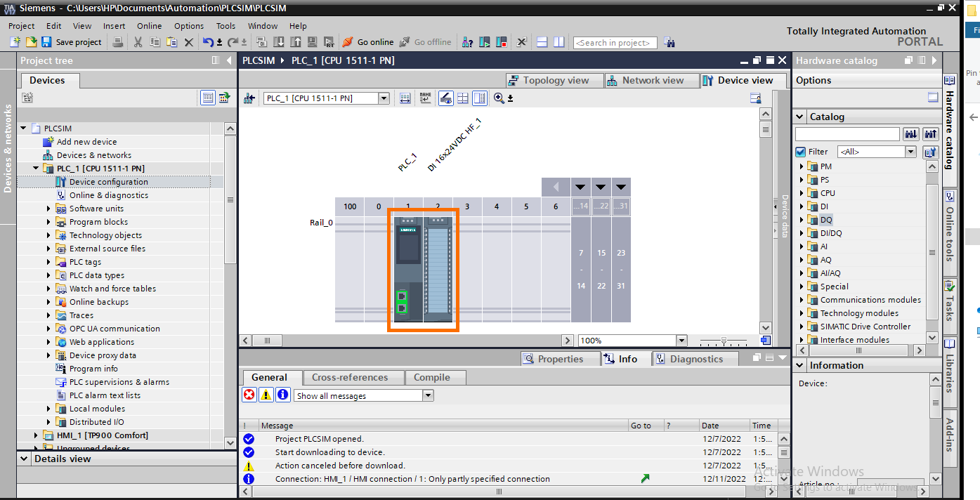Open the Online menu

pyautogui.click(x=151, y=26)
